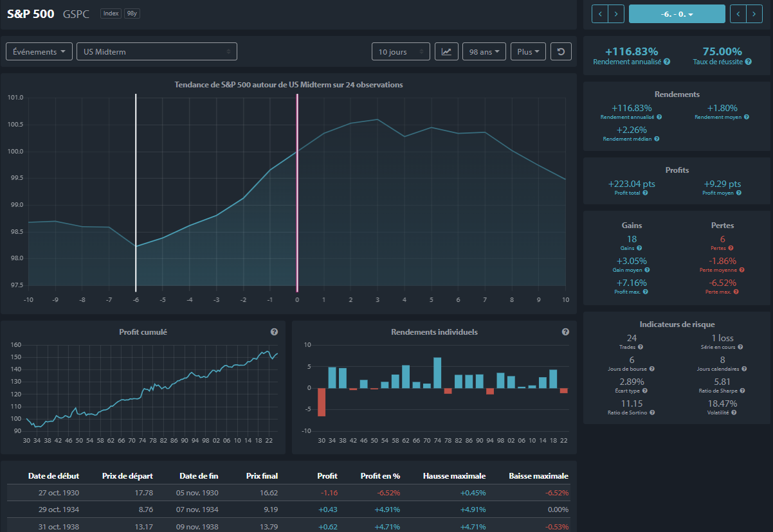Click the 27 oct. 1930 start date cell
The width and height of the screenshot is (773, 532).
point(58,493)
